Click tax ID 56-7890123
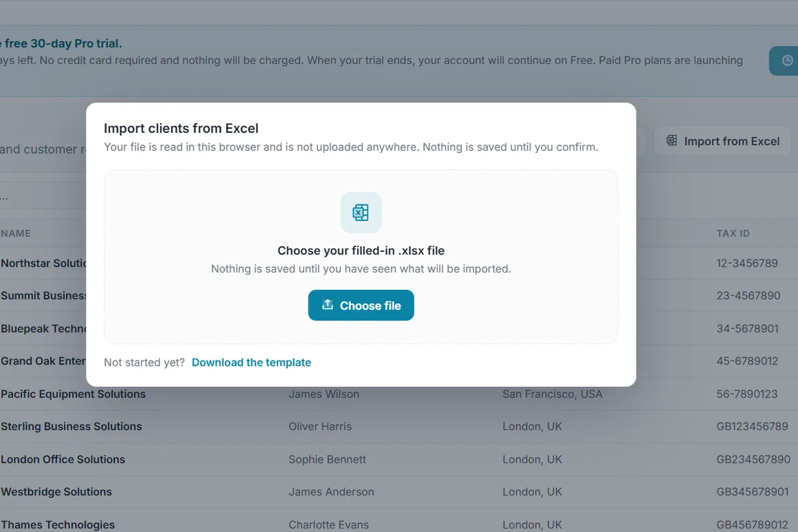 point(747,394)
